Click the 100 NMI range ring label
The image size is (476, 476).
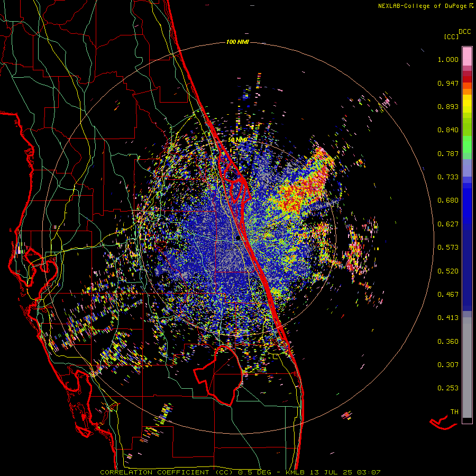coord(237,42)
